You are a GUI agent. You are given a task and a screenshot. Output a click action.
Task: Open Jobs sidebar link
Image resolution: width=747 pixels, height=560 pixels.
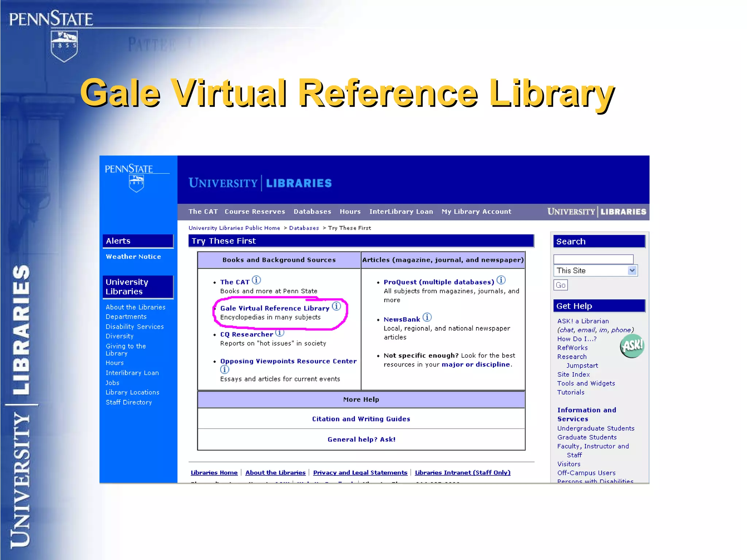pos(112,383)
